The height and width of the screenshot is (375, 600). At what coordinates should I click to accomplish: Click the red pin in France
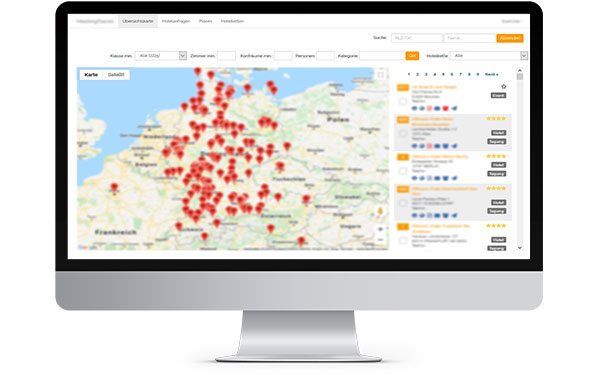[114, 188]
